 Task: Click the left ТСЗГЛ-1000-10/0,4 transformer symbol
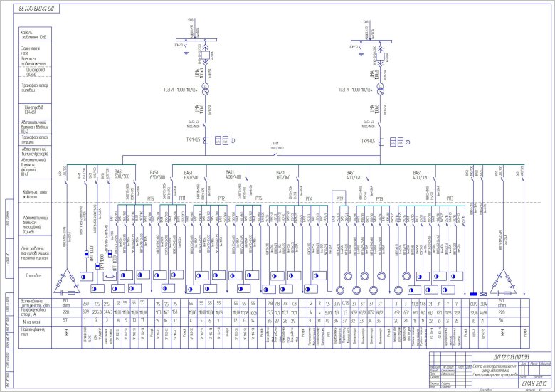click(203, 90)
